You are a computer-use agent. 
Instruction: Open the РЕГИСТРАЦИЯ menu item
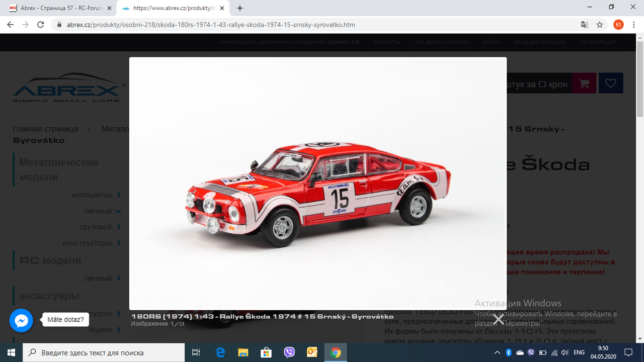coord(598,42)
